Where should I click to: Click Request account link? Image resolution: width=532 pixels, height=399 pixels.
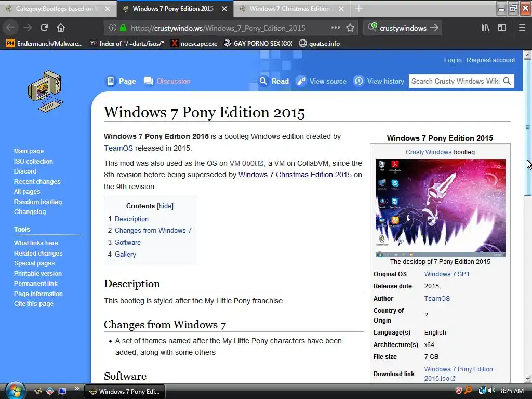pos(490,60)
